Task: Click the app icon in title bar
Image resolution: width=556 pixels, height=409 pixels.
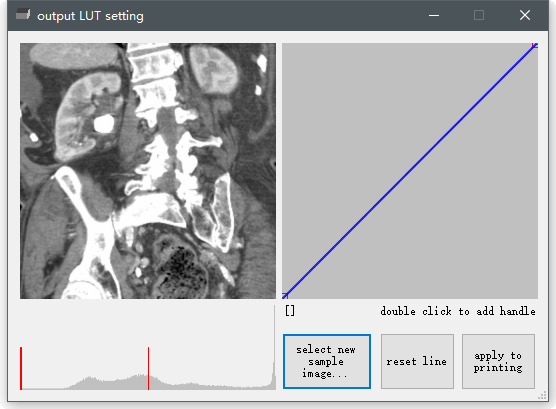Action: (23, 15)
